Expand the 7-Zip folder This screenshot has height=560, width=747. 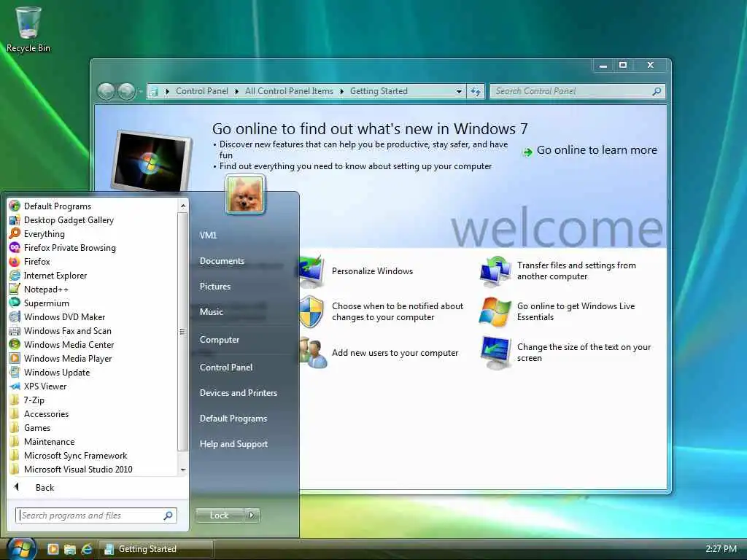(x=34, y=400)
